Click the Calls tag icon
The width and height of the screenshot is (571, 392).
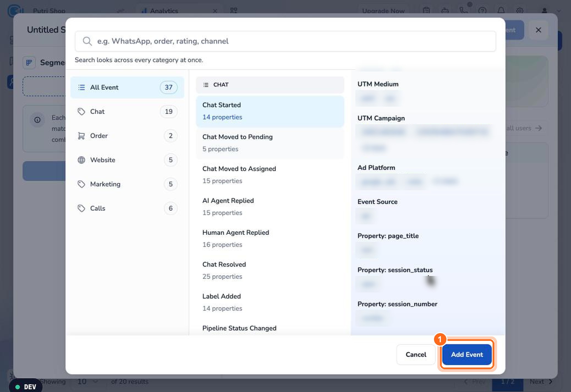[81, 208]
